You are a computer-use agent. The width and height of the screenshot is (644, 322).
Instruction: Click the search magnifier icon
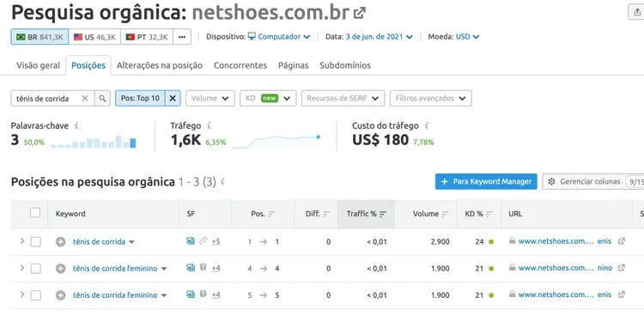[103, 99]
